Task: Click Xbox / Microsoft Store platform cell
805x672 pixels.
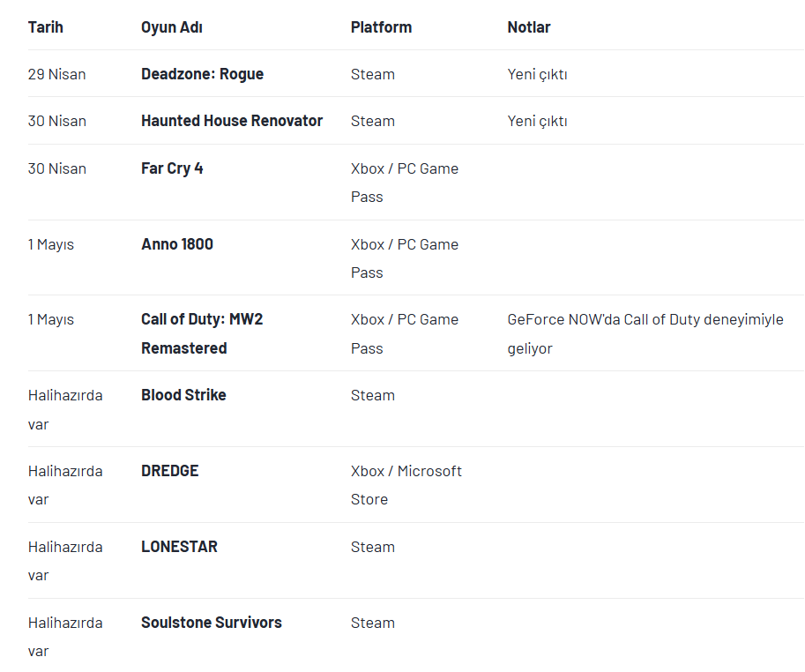Action: [406, 485]
